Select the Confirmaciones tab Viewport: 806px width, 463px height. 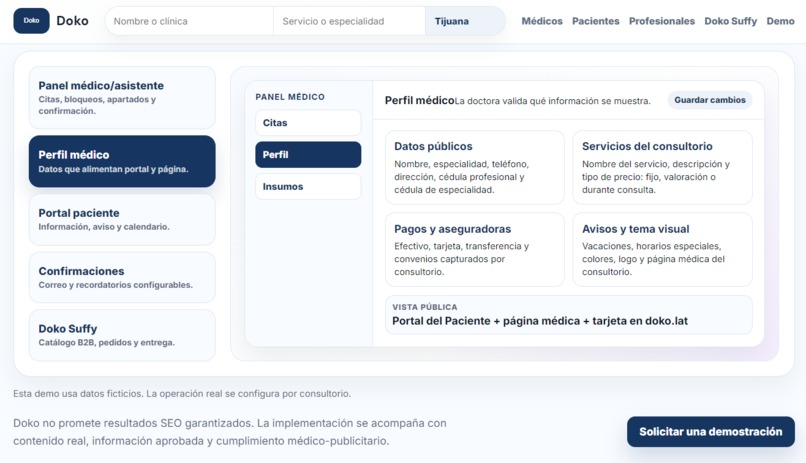[x=122, y=277]
